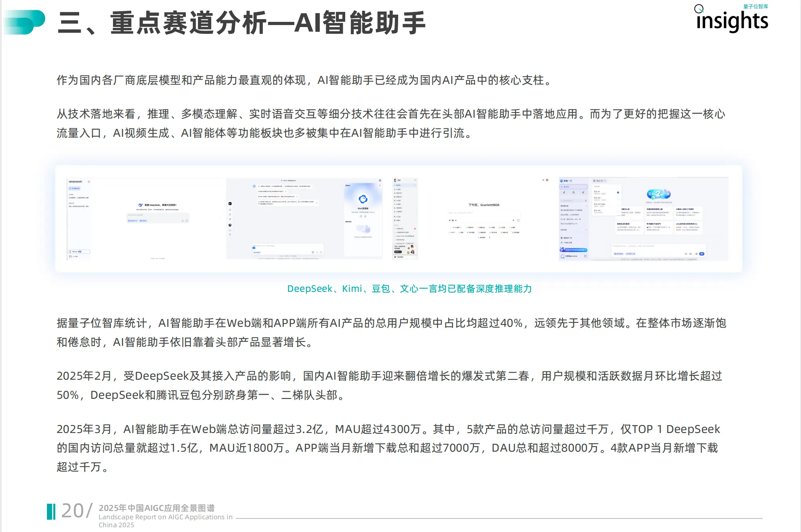
Task: Open 智能体广场 in the 文心一言 sidebar
Action: pos(568,238)
